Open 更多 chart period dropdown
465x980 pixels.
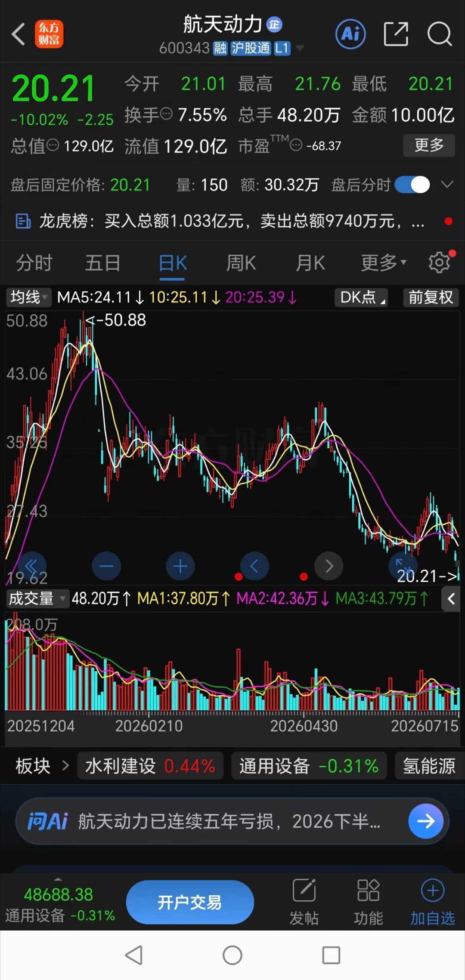(x=383, y=262)
